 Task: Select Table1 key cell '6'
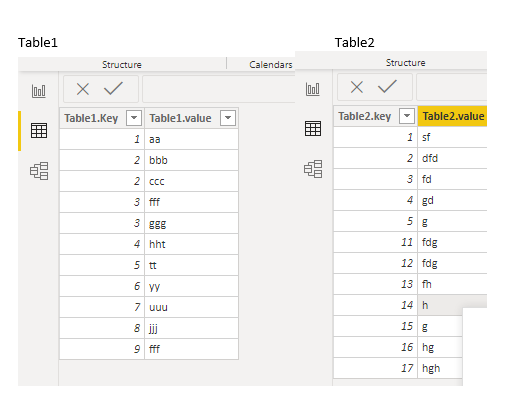point(102,286)
